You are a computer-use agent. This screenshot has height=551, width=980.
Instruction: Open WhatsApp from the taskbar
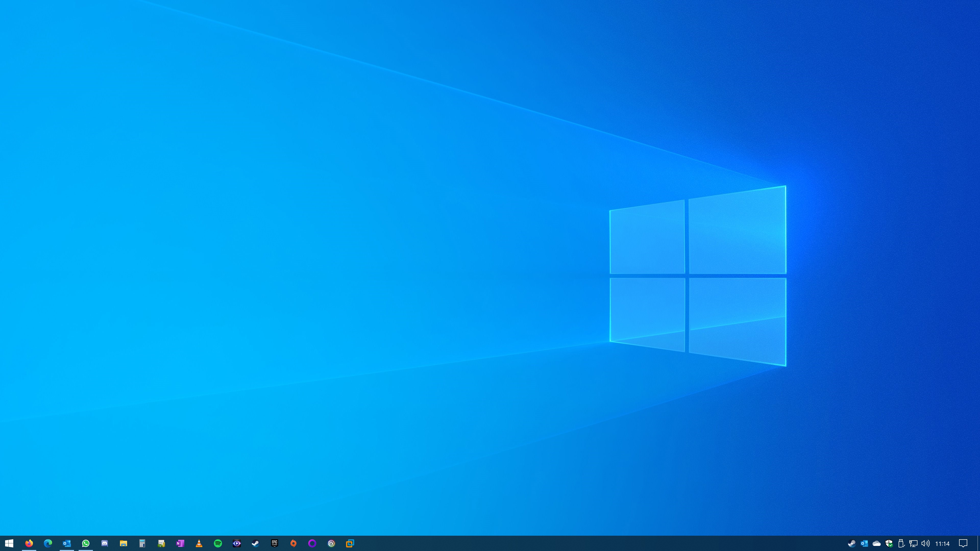coord(85,543)
